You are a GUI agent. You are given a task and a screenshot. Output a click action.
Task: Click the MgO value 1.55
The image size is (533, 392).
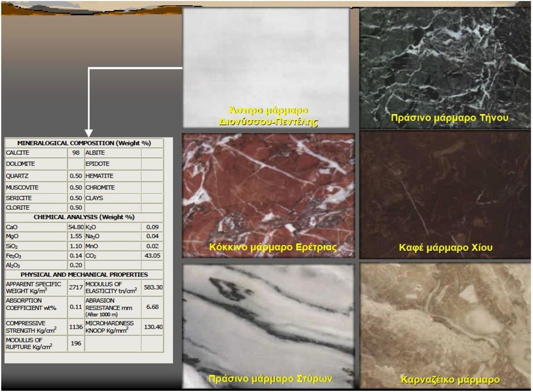(x=76, y=236)
